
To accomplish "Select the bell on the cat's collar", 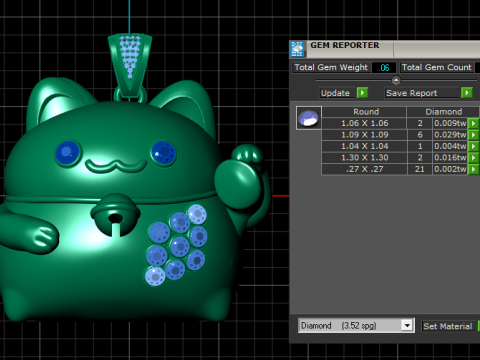I will [x=115, y=215].
